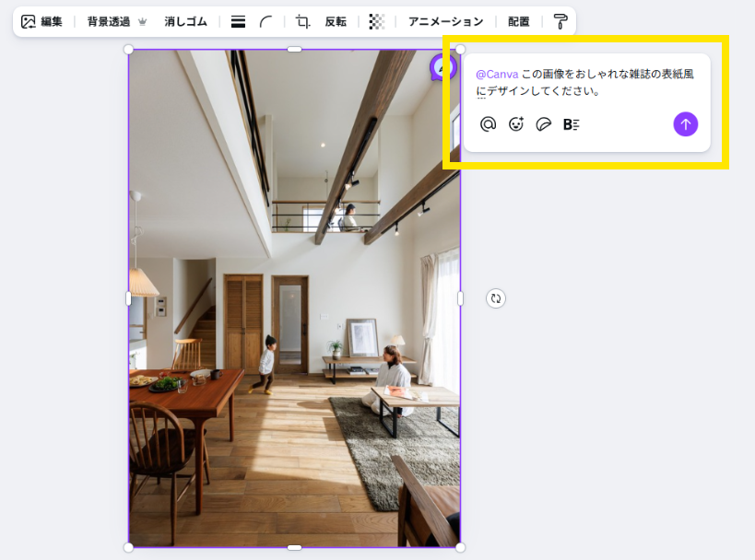Open the border line style options
Image resolution: width=755 pixels, height=560 pixels.
[238, 21]
